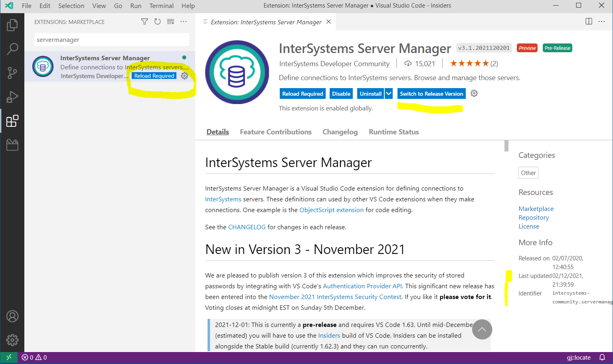
Task: Click the Other category tag
Action: [x=528, y=173]
